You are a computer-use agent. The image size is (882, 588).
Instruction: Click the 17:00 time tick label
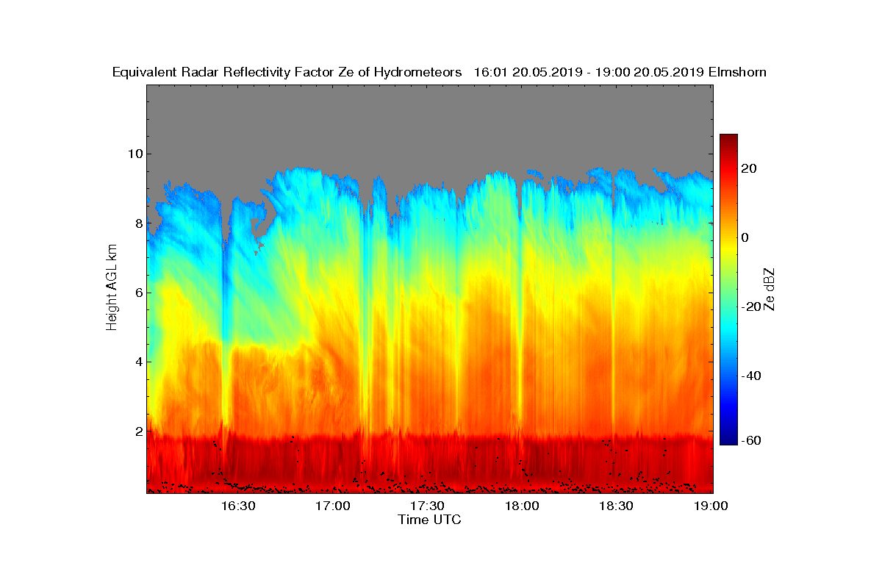pyautogui.click(x=333, y=506)
